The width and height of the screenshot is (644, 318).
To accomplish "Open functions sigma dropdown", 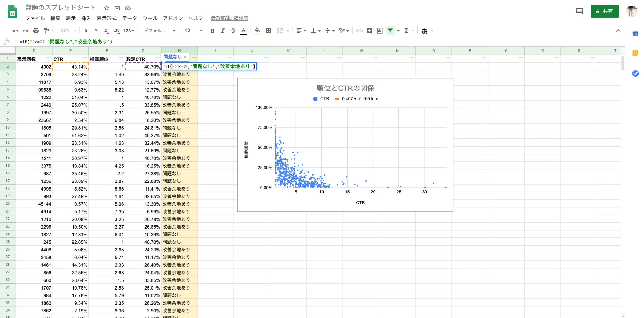I will [409, 31].
